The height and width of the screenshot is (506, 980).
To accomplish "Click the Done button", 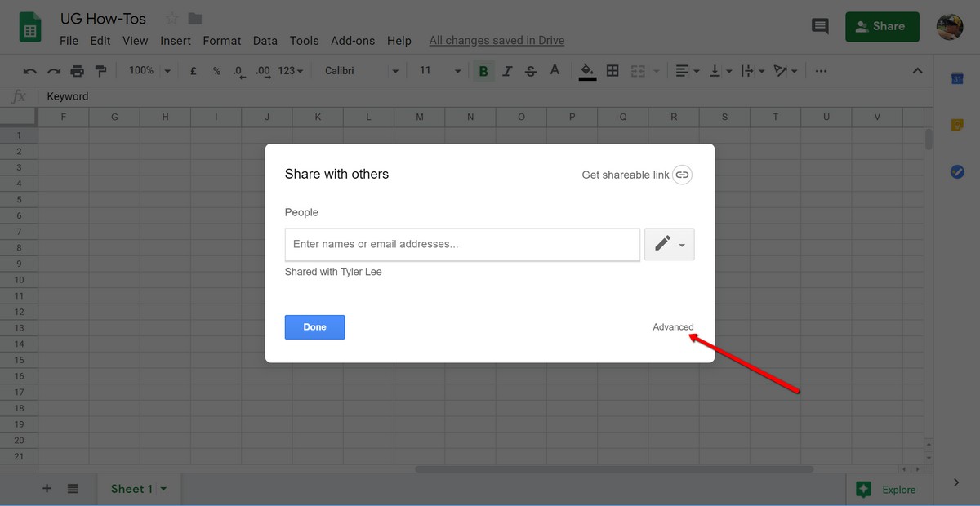I will pos(314,326).
